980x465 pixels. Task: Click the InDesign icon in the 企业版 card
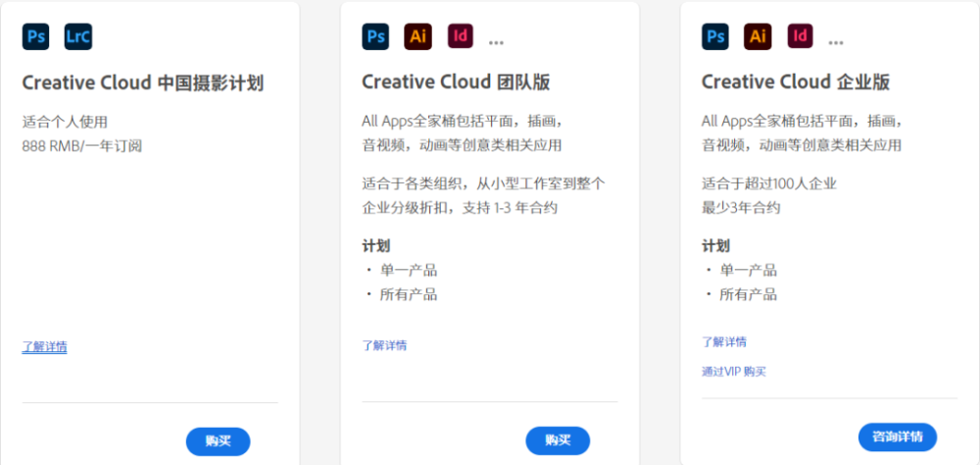coord(800,35)
